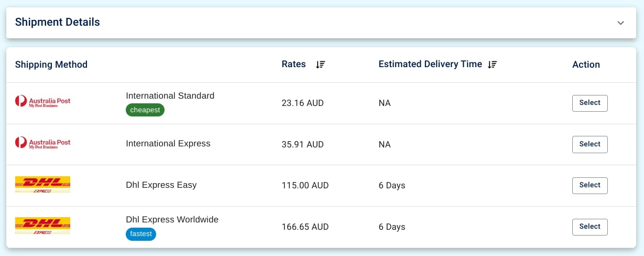Click the Shipment Details heading
644x256 pixels.
(x=58, y=22)
